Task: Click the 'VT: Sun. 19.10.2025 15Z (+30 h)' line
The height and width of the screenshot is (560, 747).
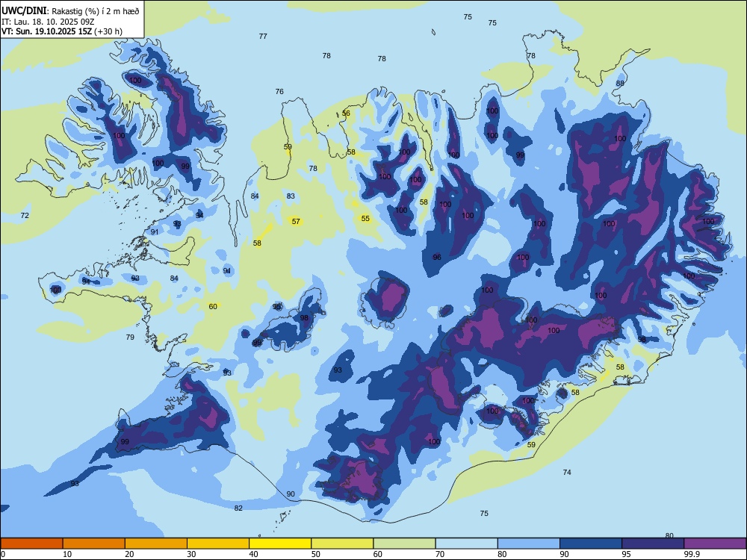Action: pyautogui.click(x=62, y=31)
